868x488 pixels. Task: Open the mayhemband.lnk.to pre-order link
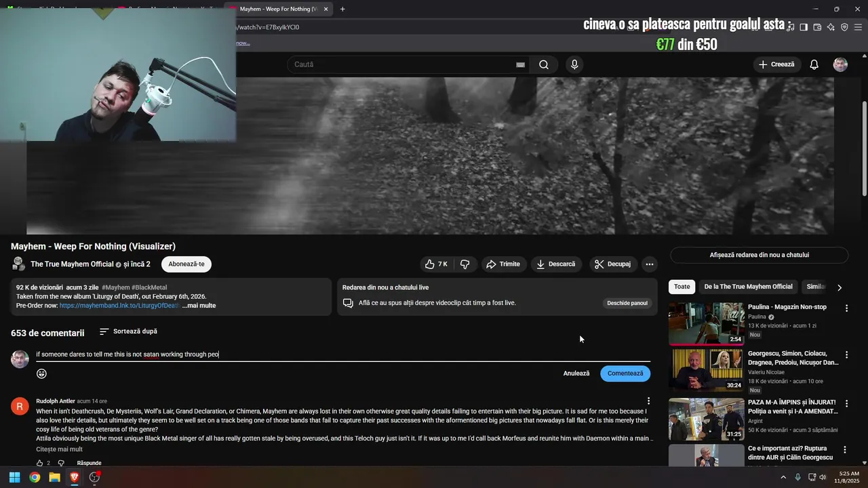coord(119,306)
